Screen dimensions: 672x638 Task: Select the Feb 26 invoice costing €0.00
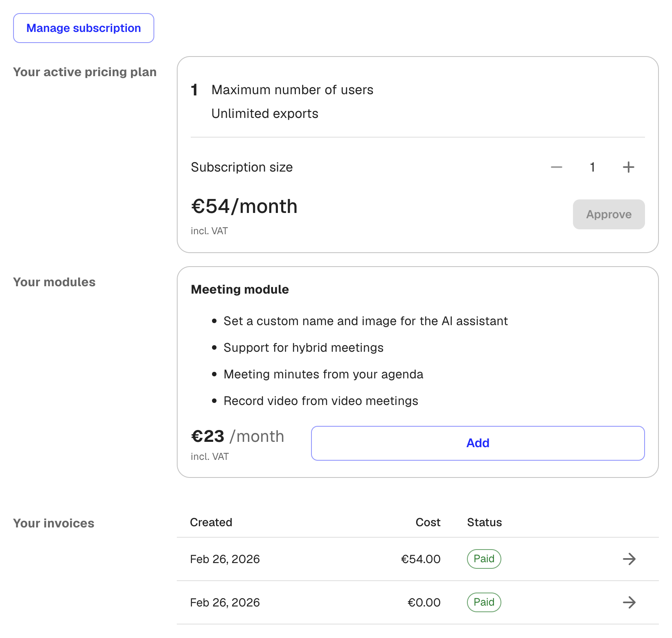(225, 602)
